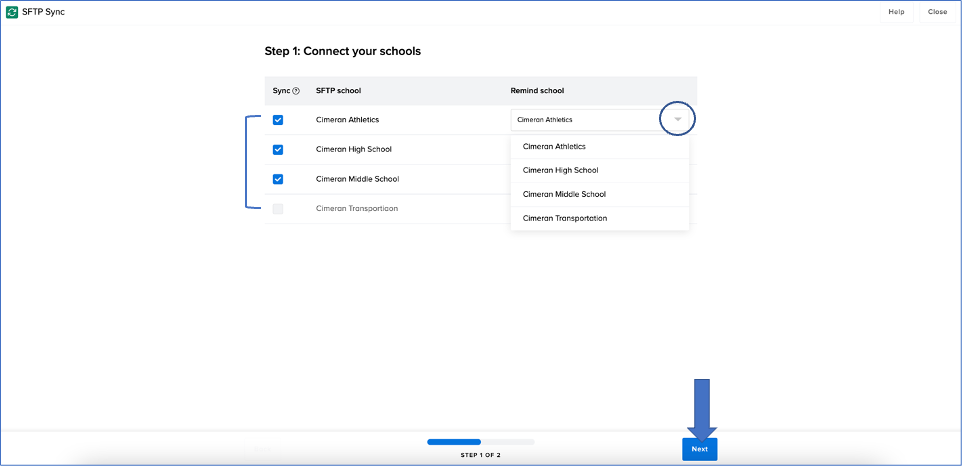Click the question mark icon beside Sync
962x466 pixels.
click(x=296, y=91)
